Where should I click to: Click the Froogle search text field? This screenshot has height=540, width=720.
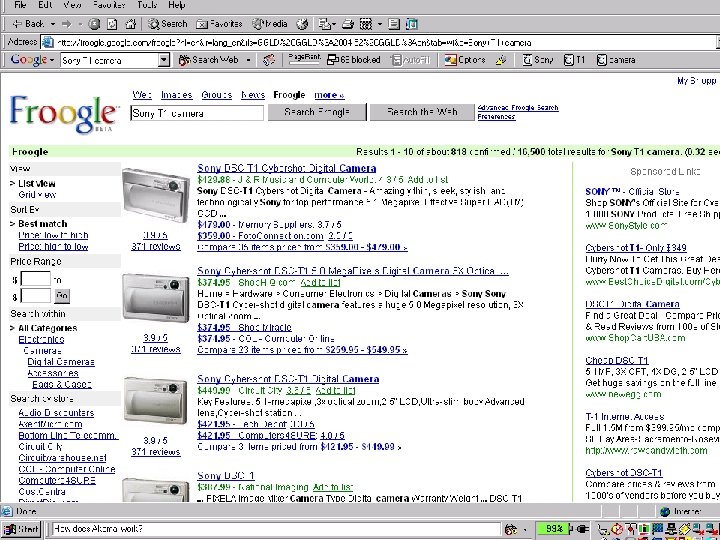tap(197, 113)
